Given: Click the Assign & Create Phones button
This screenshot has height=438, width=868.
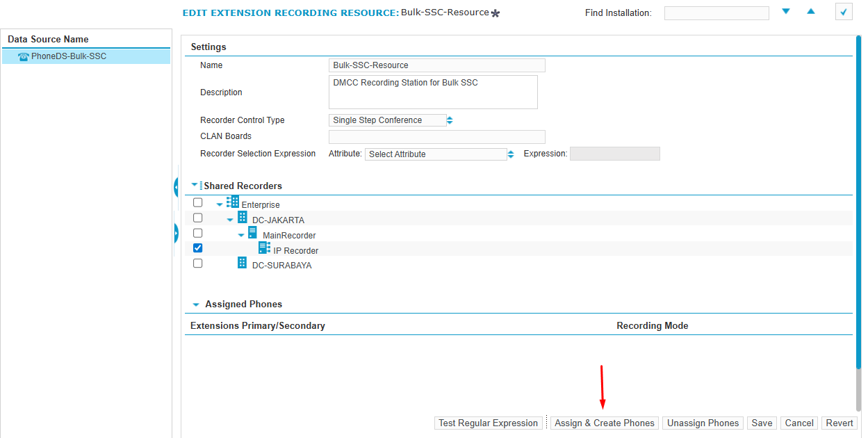Looking at the screenshot, I should [x=604, y=423].
